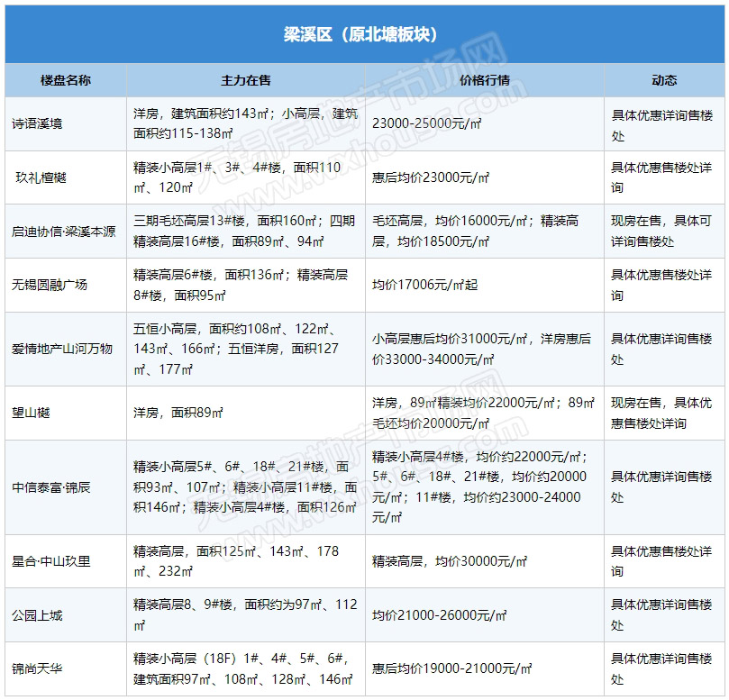The image size is (729, 700).
Task: Select the 价格行情 column header
Action: pos(485,80)
